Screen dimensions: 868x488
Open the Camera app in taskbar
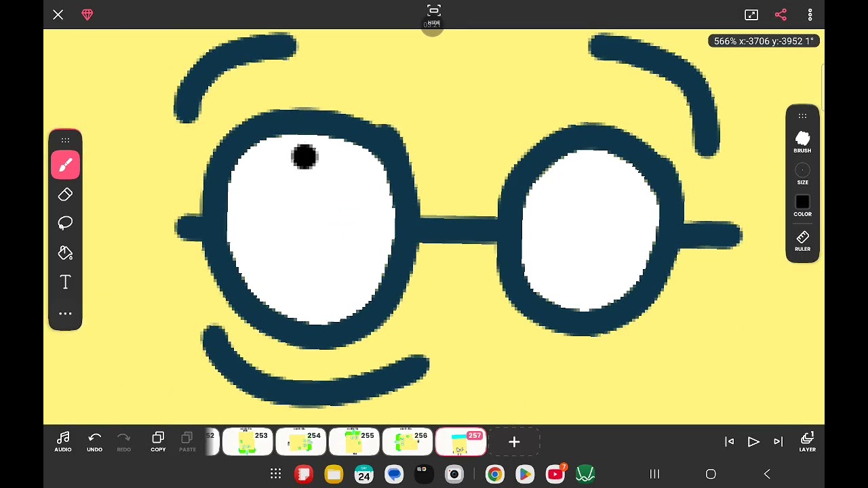[x=454, y=474]
